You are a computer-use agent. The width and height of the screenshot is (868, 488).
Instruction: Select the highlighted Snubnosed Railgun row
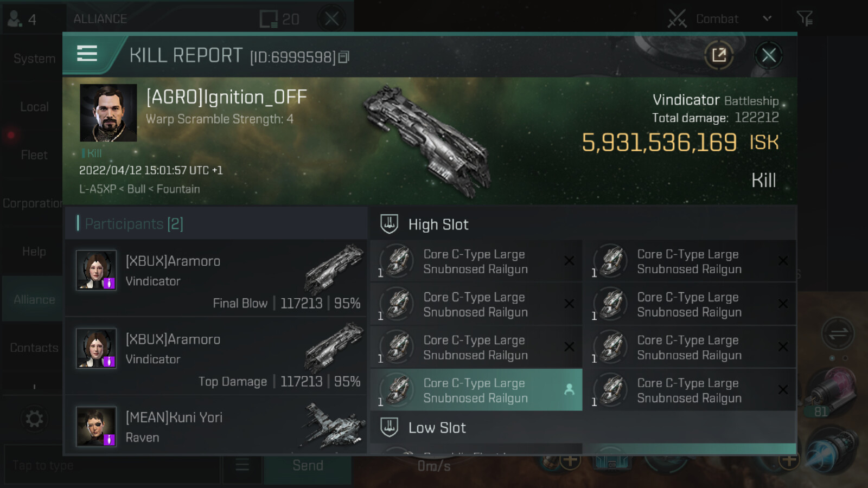coord(476,390)
